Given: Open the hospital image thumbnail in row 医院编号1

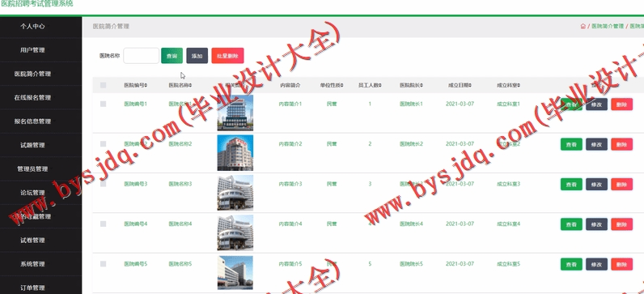Looking at the screenshot, I should (235, 113).
